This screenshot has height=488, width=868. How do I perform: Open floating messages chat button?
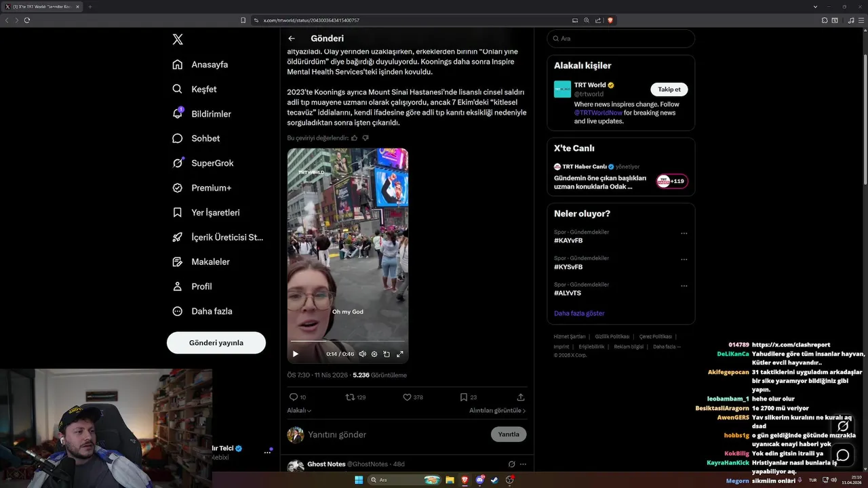coord(843,455)
